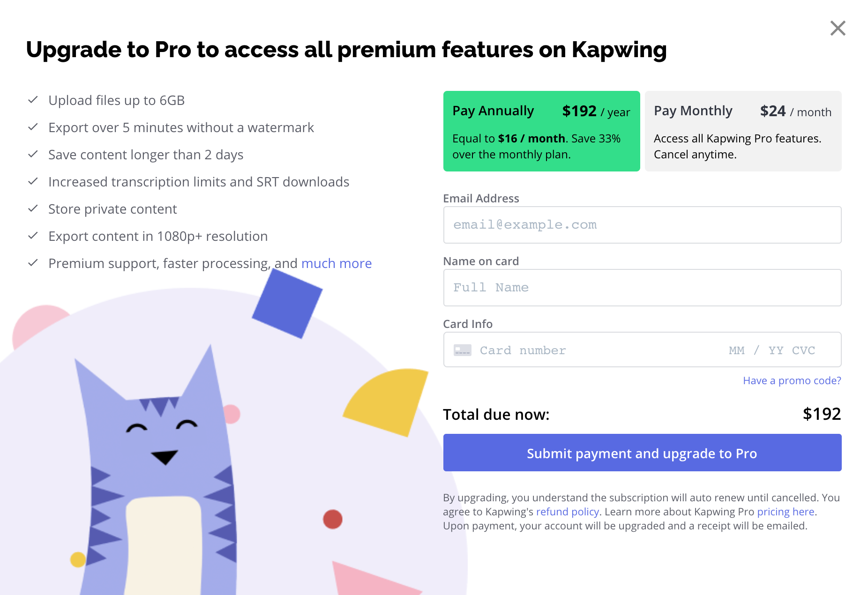Click the checkmark beside Upload files up to 6GB
868x595 pixels.
(x=33, y=100)
